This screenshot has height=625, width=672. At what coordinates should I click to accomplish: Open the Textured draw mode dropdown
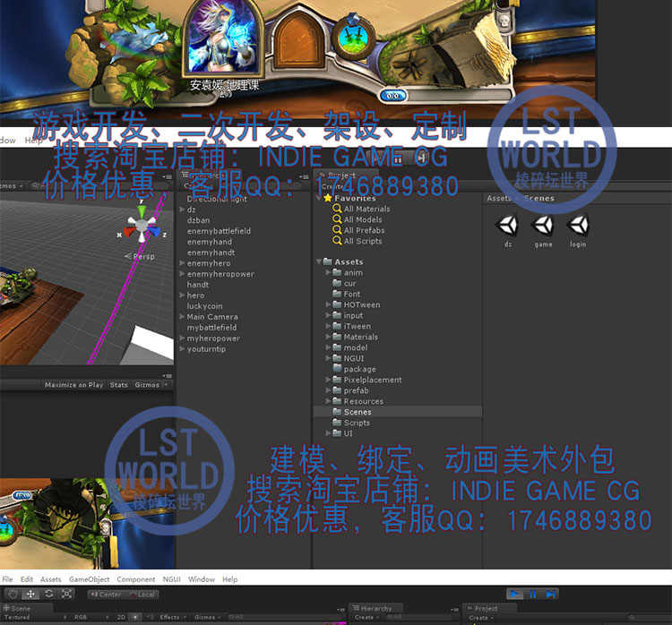point(36,617)
